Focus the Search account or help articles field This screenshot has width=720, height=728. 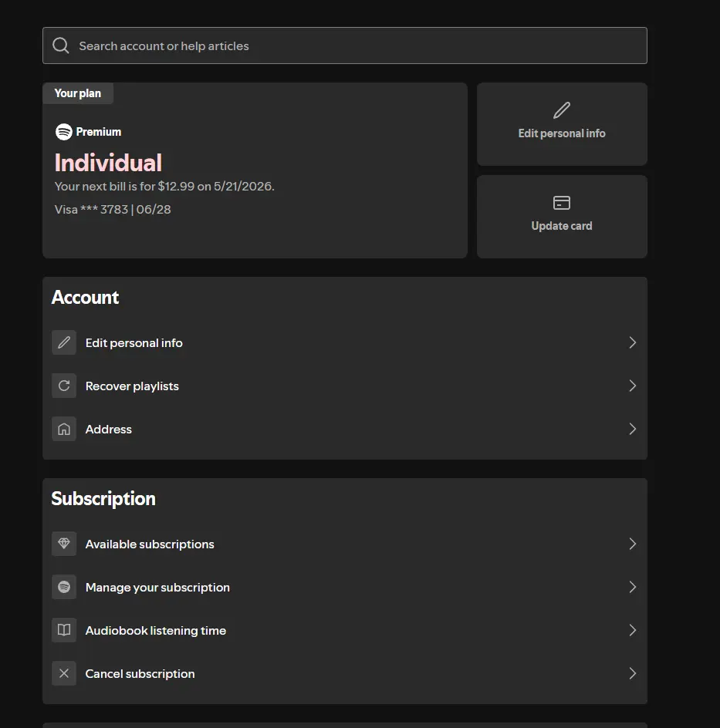pyautogui.click(x=345, y=45)
